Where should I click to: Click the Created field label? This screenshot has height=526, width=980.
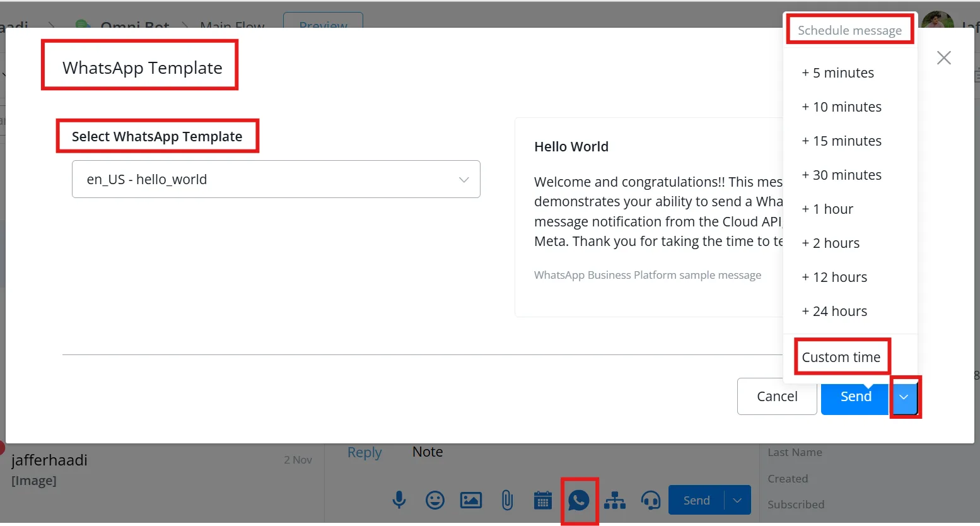click(x=788, y=479)
